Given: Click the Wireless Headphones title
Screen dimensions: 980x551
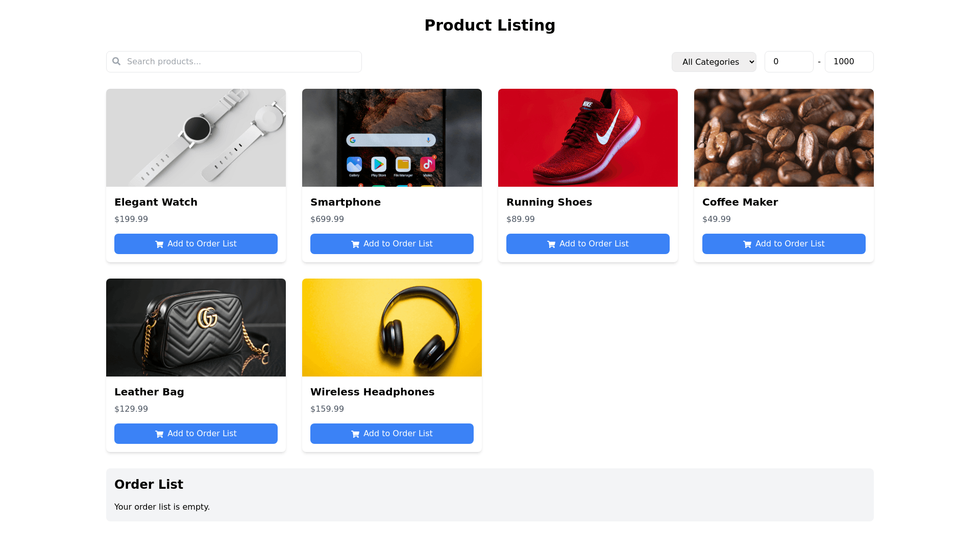Looking at the screenshot, I should click(372, 392).
